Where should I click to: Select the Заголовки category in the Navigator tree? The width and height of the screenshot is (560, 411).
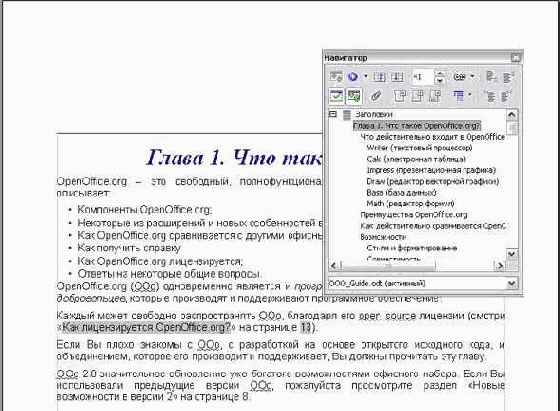374,115
